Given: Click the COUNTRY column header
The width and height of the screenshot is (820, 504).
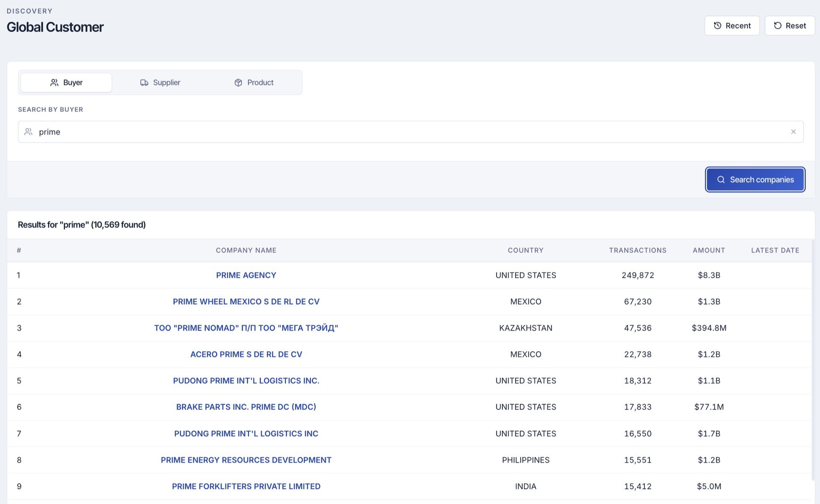Looking at the screenshot, I should tap(526, 251).
